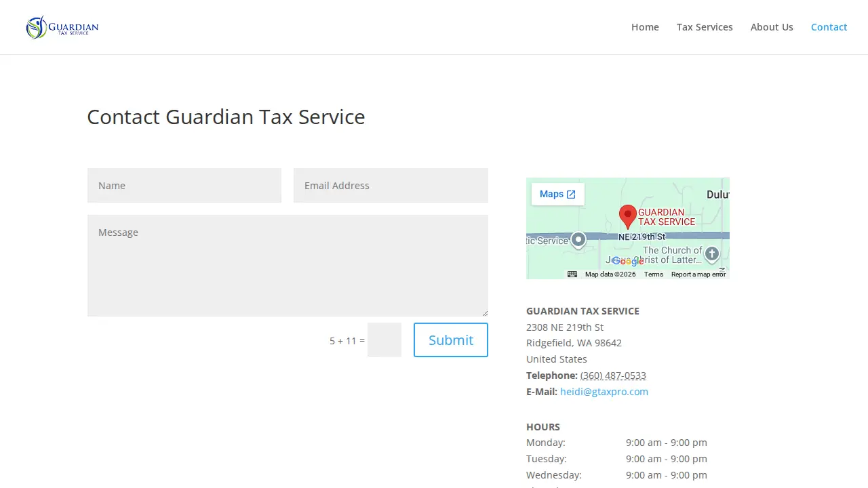Click the HOURS heading
868x488 pixels.
(543, 427)
